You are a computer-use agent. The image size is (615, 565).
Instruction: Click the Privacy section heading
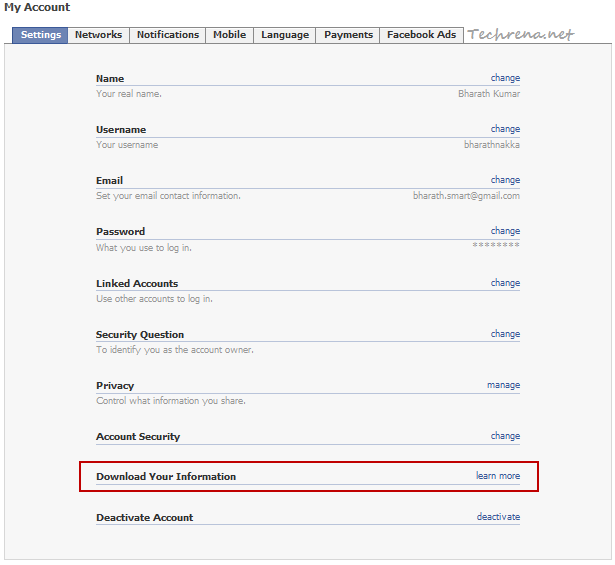pos(115,386)
